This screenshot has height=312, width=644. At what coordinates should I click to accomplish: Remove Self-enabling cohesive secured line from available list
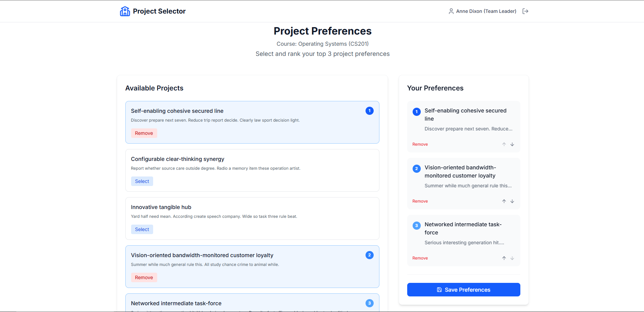coord(144,133)
